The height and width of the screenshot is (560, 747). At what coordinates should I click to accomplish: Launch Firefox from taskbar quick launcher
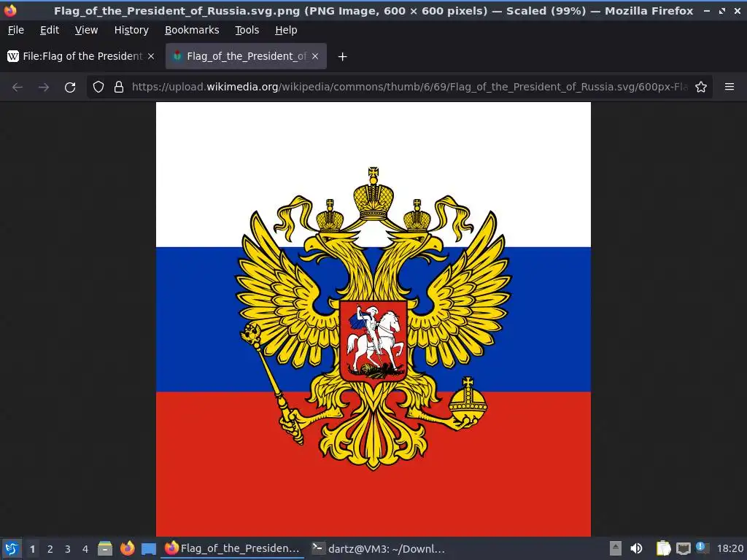[127, 548]
